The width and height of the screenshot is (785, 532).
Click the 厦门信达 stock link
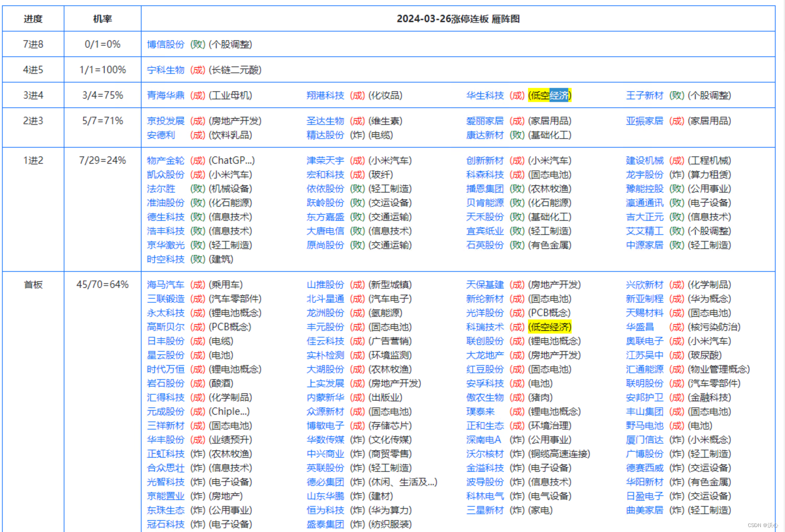pyautogui.click(x=645, y=440)
